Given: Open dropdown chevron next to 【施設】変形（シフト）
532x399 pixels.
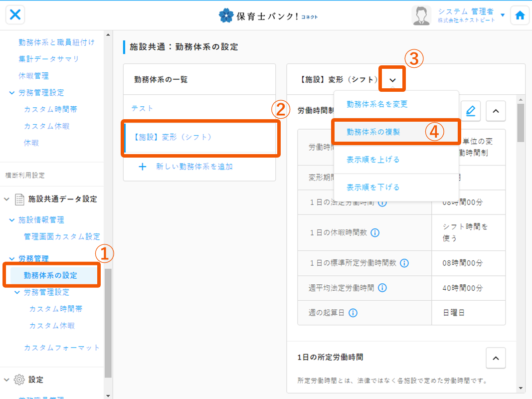Looking at the screenshot, I should 392,80.
